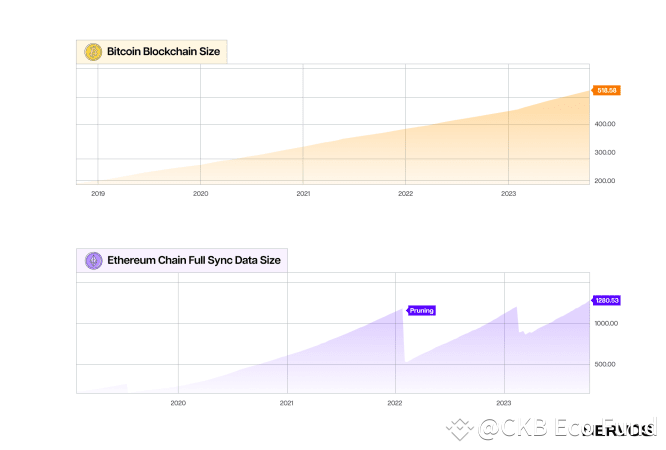Click the 300.00 y-axis label
The height and width of the screenshot is (450, 666).
click(x=604, y=153)
